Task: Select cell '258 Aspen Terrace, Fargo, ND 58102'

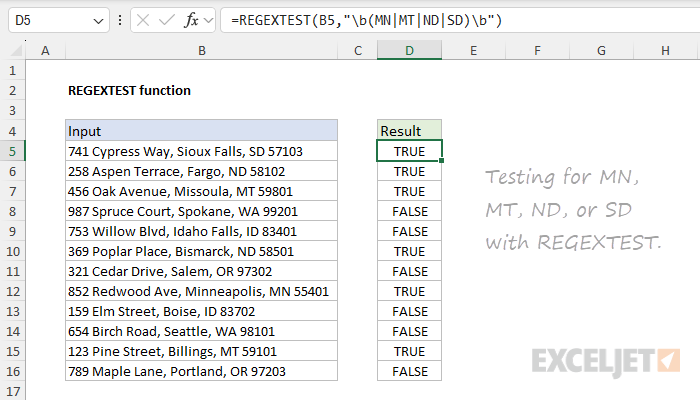Action: 201,171
